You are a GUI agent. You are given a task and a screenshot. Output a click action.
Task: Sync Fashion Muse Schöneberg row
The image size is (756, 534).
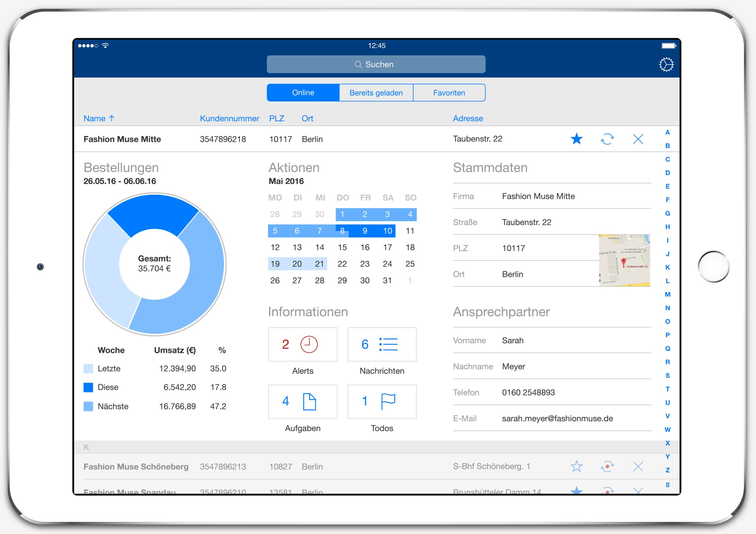607,466
